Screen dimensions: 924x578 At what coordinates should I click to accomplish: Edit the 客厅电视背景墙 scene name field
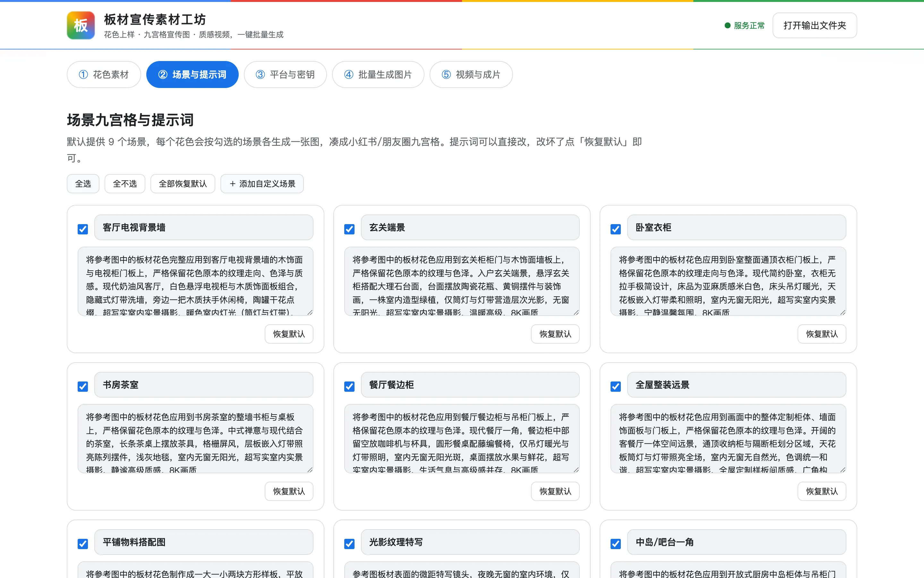204,227
